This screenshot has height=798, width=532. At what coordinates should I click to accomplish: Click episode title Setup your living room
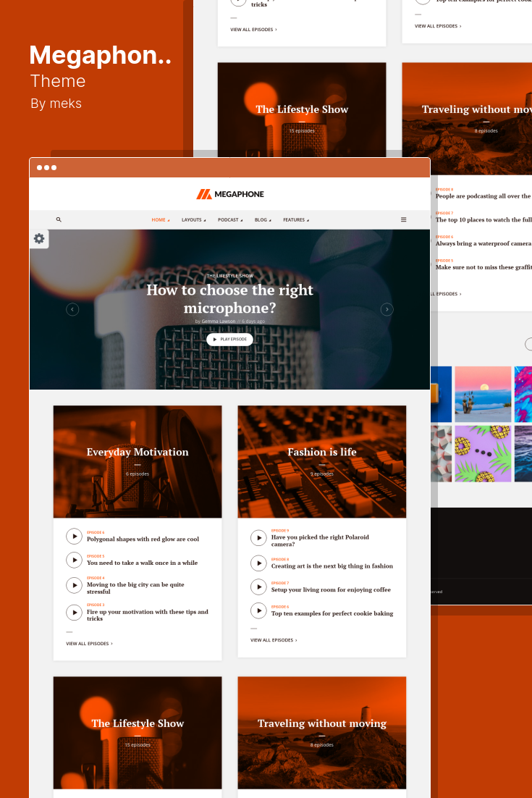pos(331,590)
